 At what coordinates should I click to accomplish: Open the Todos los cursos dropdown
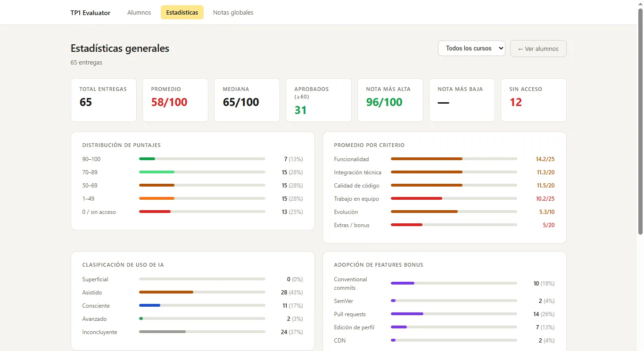[471, 48]
